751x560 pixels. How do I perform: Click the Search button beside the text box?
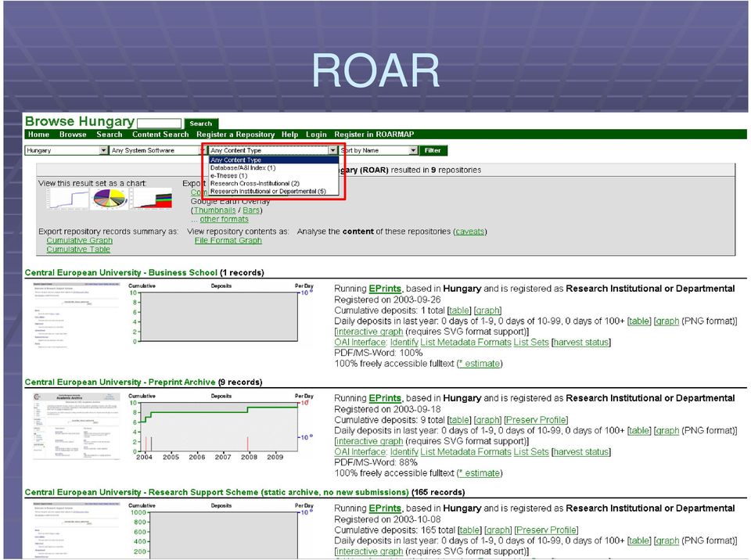(201, 124)
